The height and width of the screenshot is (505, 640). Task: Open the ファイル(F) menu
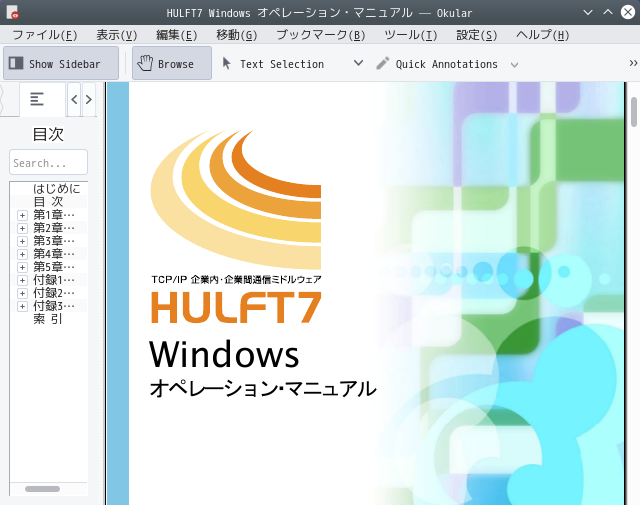[x=44, y=35]
